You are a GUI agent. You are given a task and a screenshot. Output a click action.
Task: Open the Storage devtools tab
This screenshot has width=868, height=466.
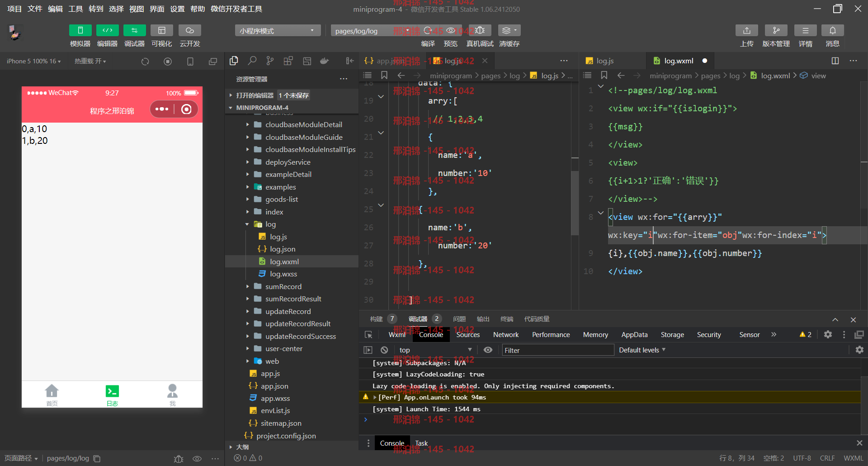tap(672, 335)
